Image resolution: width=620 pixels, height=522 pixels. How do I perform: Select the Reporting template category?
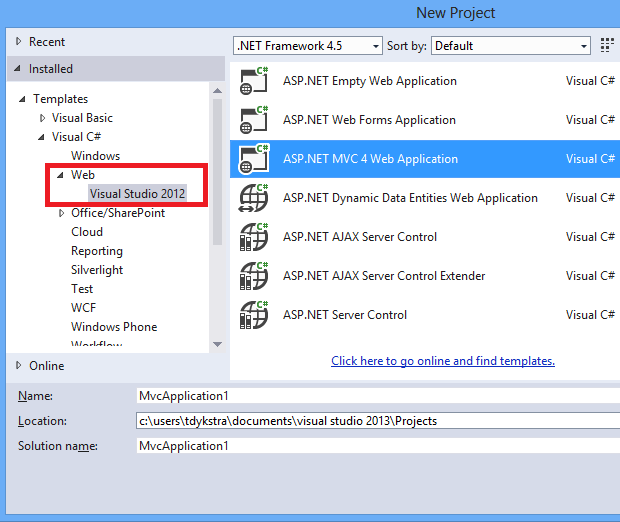point(97,251)
